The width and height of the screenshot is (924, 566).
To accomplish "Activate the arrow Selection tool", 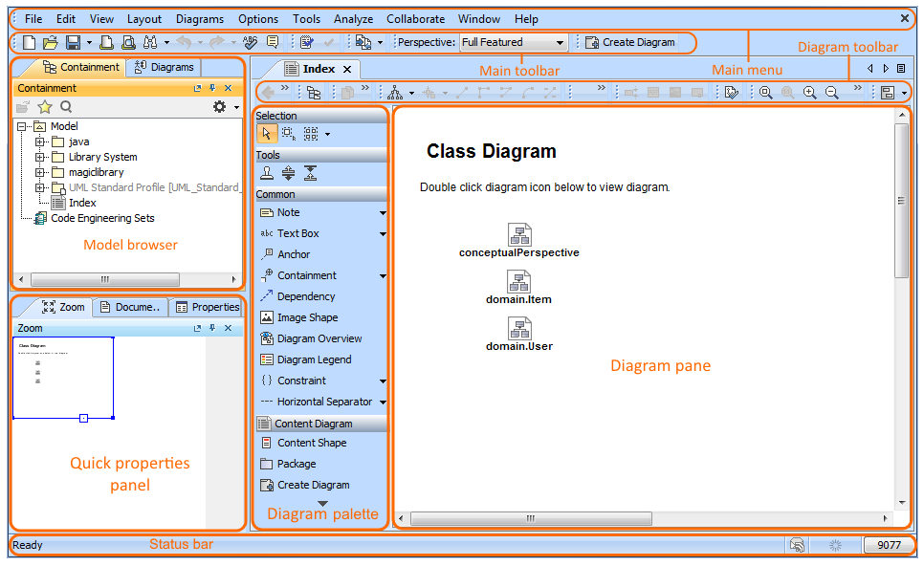I will coord(266,134).
